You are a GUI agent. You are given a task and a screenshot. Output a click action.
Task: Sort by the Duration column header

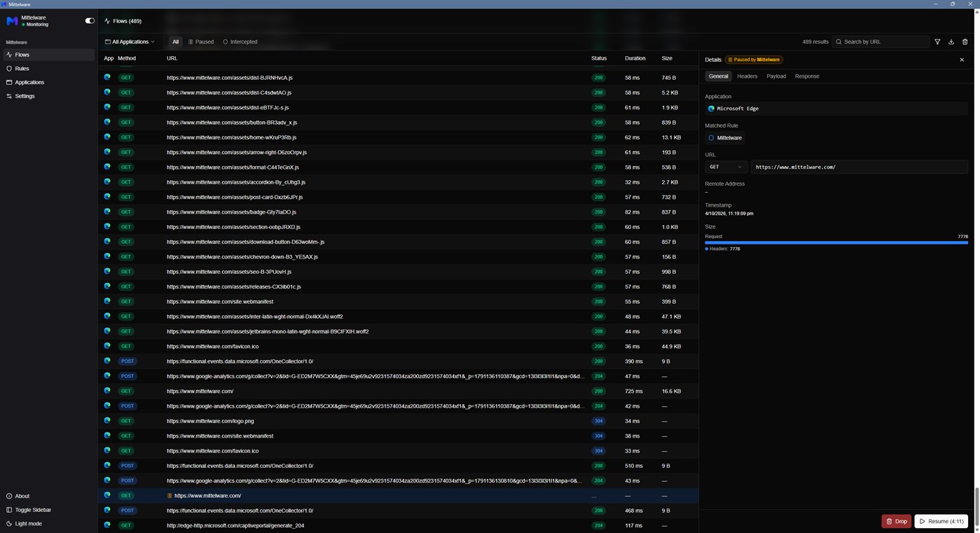pos(635,58)
